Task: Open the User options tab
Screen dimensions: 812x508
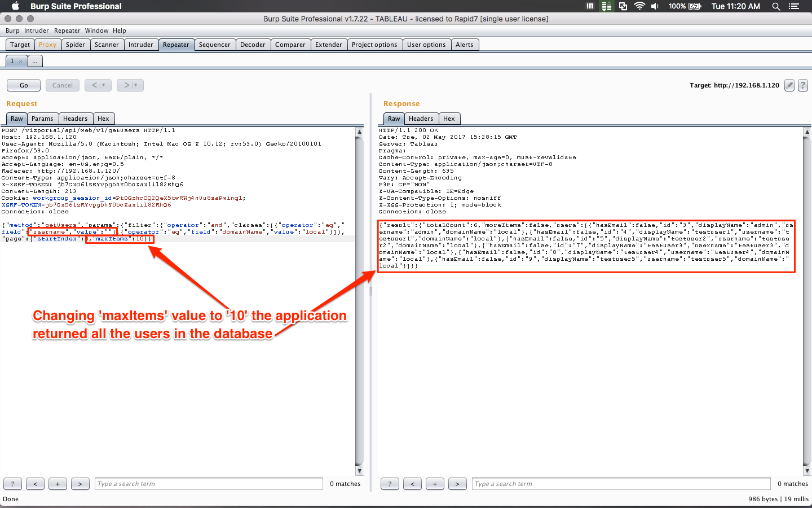Action: coord(426,45)
